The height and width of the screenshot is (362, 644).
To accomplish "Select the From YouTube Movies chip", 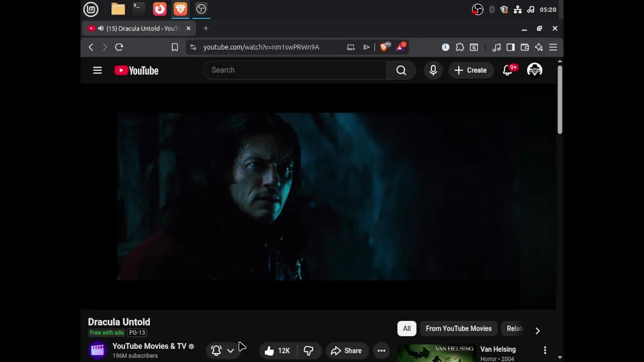I will coord(459,329).
